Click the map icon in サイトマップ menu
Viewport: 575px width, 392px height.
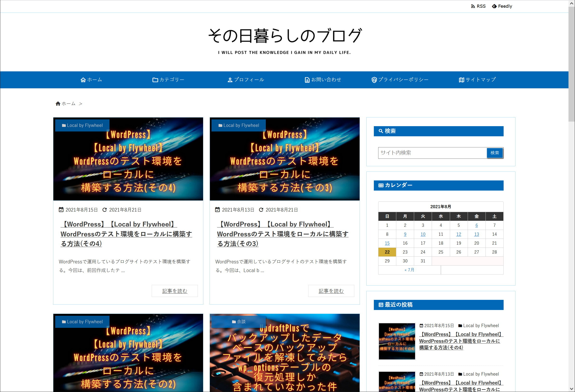(x=461, y=80)
